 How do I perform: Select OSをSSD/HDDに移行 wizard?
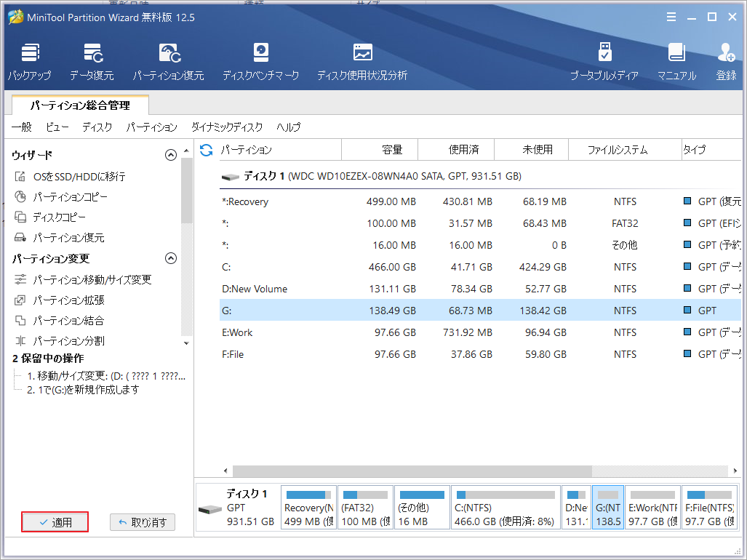[x=79, y=177]
